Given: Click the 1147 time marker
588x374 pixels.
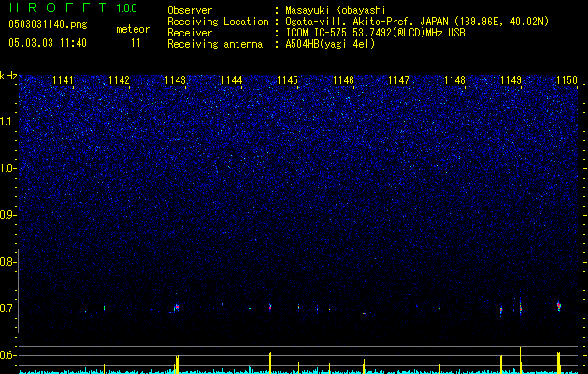Looking at the screenshot, I should click(398, 80).
